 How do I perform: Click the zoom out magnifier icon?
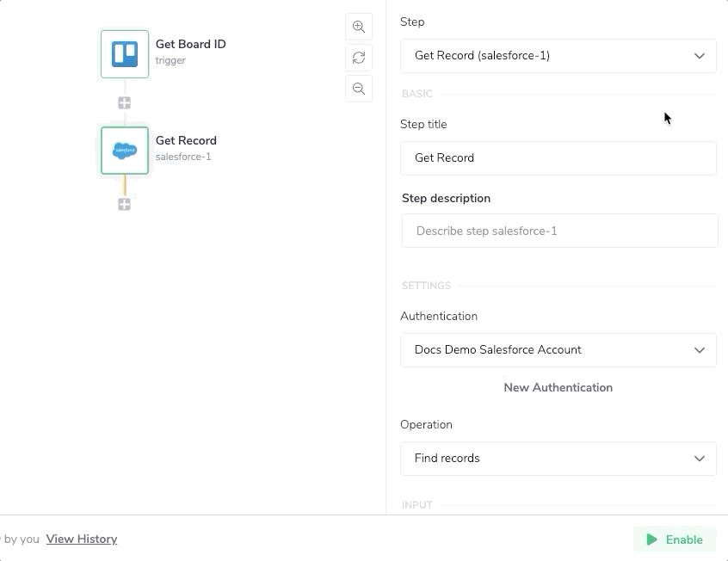tap(359, 89)
